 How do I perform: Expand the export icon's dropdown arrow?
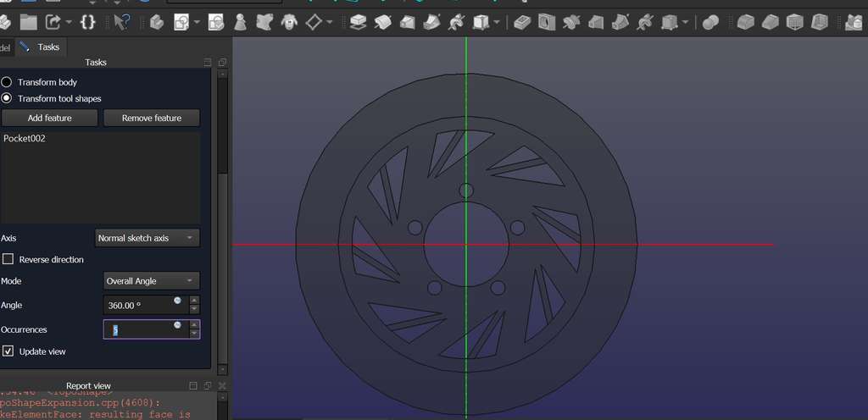click(69, 22)
